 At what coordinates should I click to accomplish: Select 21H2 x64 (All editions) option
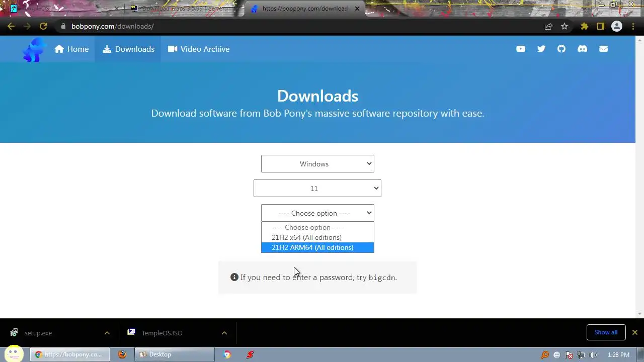[317, 237]
